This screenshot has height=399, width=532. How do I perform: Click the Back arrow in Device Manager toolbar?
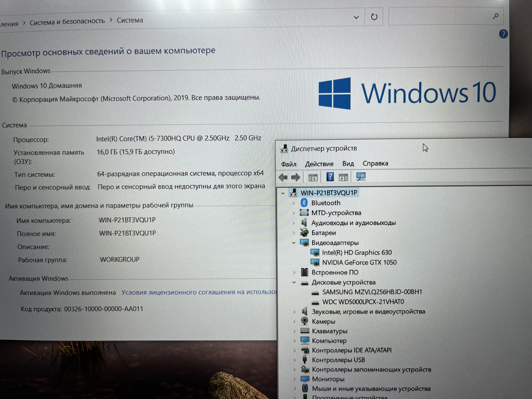(x=283, y=177)
